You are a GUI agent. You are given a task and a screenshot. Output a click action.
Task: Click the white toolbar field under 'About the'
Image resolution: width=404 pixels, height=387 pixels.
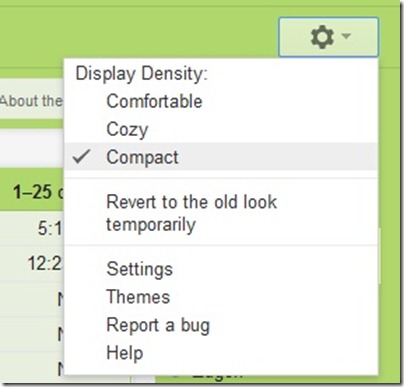(32, 148)
